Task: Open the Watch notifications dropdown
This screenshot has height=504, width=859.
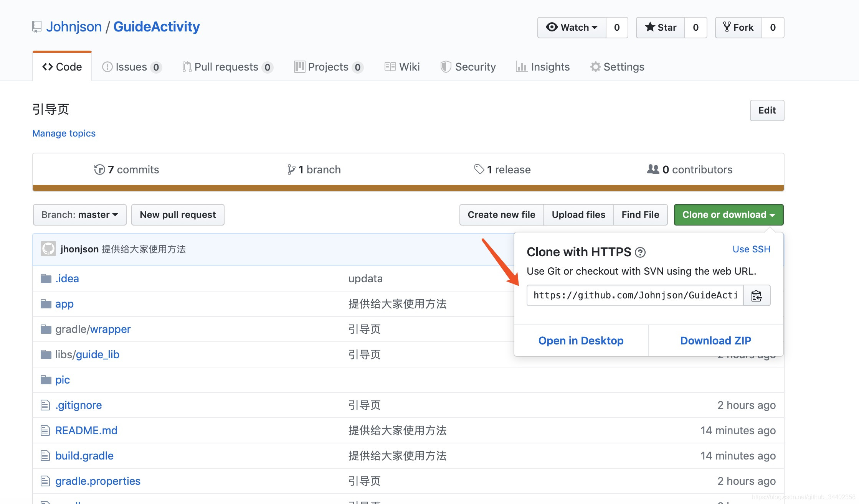Action: pyautogui.click(x=572, y=28)
